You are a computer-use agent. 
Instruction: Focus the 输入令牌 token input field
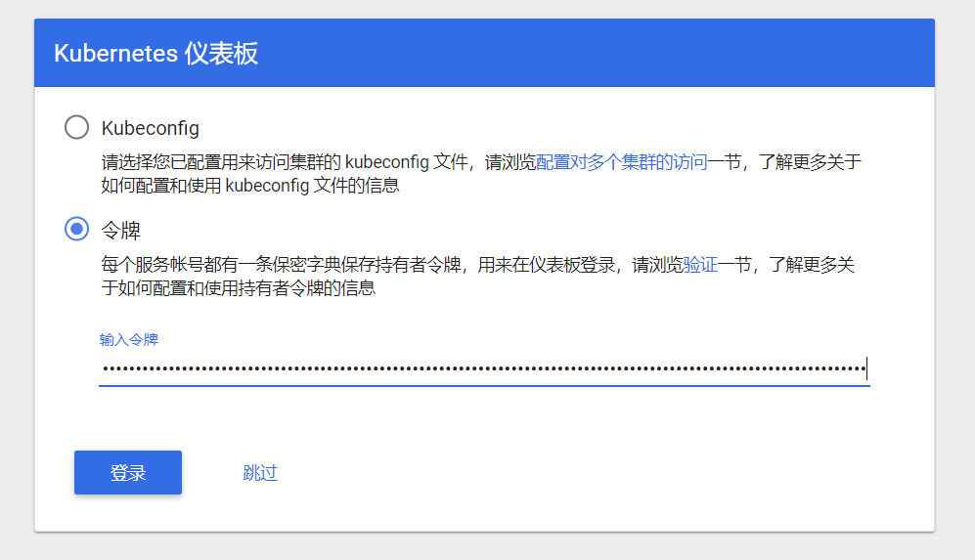tap(484, 368)
